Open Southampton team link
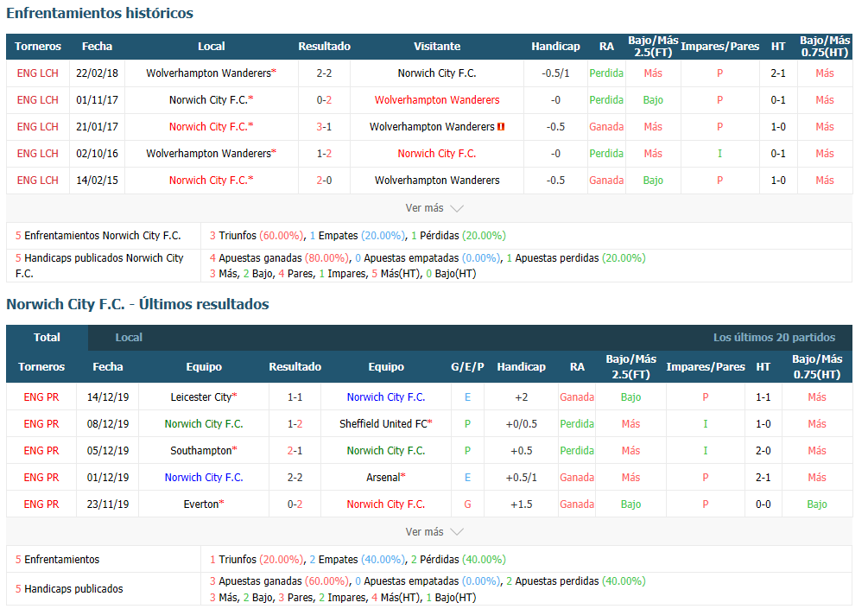The height and width of the screenshot is (609, 868). click(201, 451)
